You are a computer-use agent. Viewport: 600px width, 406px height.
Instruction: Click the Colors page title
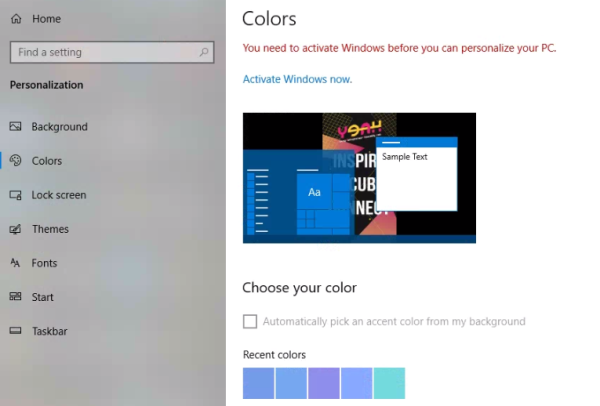[x=269, y=18]
